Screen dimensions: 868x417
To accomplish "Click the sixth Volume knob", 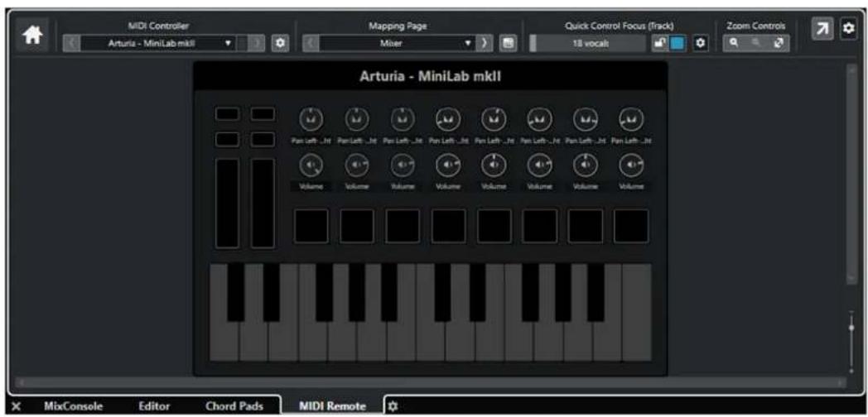I will 538,165.
